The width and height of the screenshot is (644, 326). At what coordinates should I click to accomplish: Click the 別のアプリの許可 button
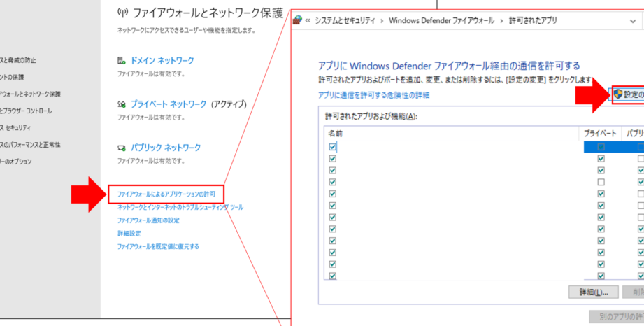pos(617,316)
